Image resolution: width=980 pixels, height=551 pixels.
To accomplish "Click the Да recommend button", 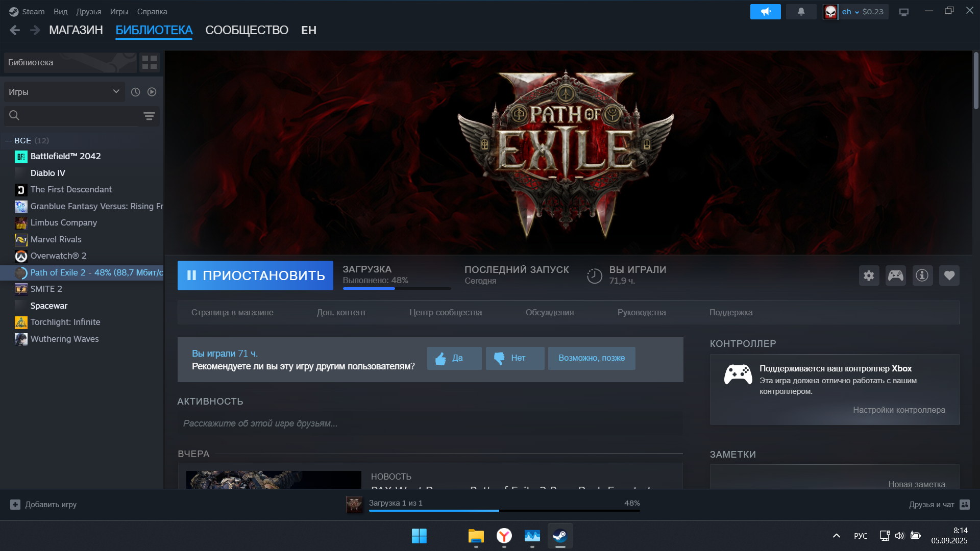I will tap(454, 358).
